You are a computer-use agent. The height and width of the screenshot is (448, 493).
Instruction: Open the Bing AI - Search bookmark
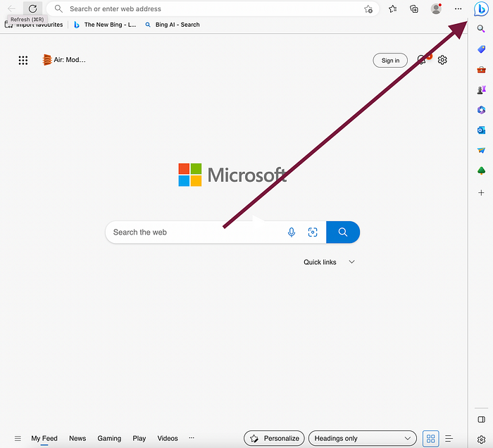point(173,25)
